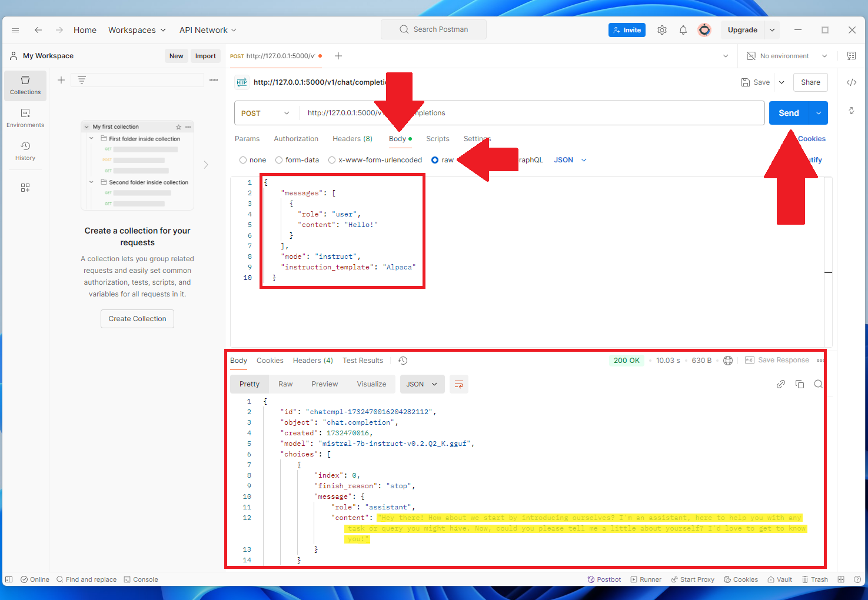Open the network globe icon

[x=728, y=361]
